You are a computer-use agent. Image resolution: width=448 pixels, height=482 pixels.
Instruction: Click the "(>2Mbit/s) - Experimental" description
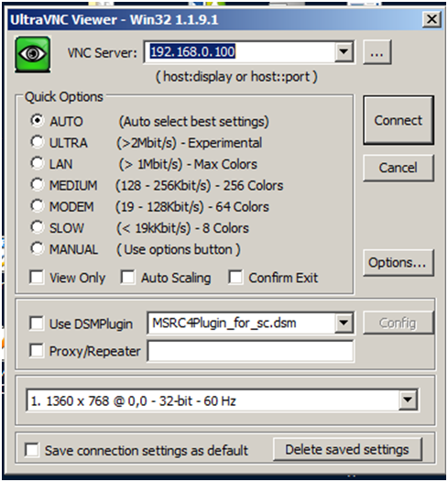tap(189, 143)
